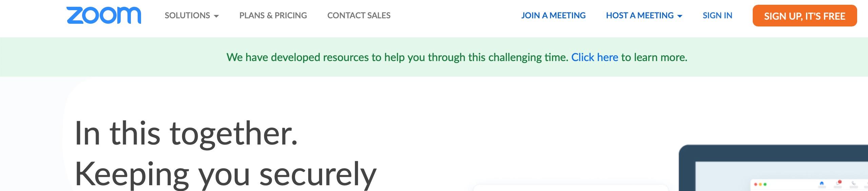Click the Zoom logo
868x191 pixels.
[104, 16]
